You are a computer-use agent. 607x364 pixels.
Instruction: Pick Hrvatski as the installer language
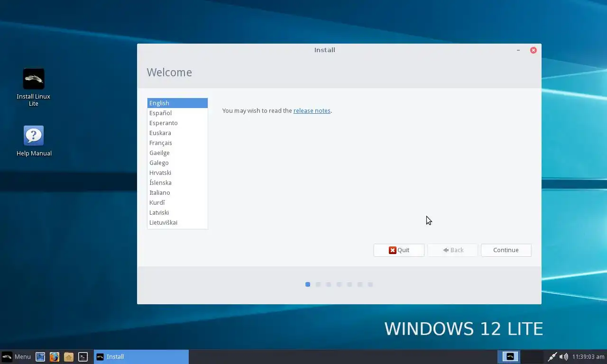(x=177, y=173)
